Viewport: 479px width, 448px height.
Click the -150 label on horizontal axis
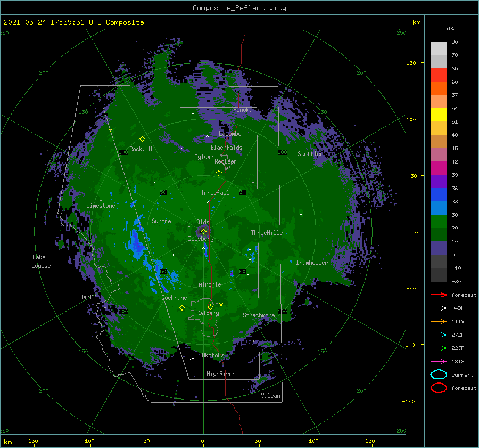click(x=31, y=441)
